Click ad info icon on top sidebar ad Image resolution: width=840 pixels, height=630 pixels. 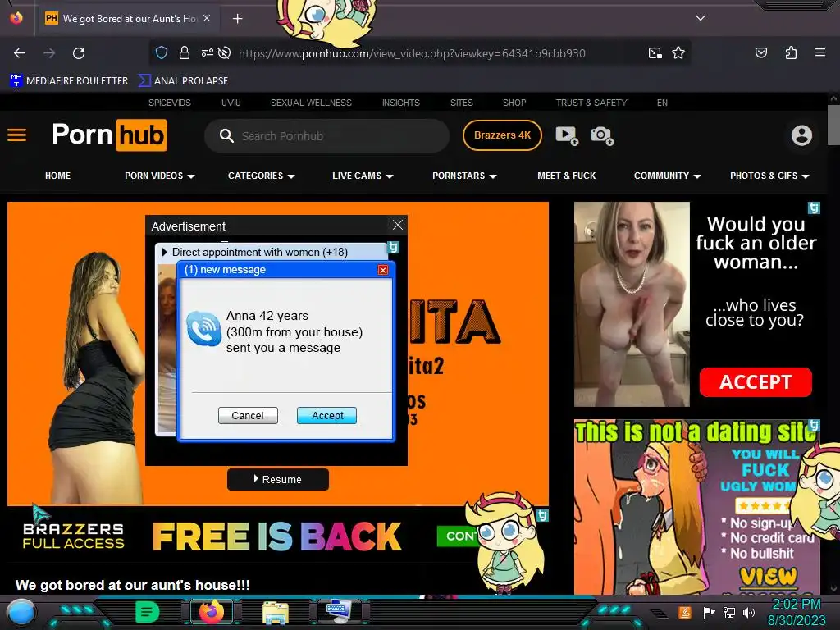[x=814, y=208]
